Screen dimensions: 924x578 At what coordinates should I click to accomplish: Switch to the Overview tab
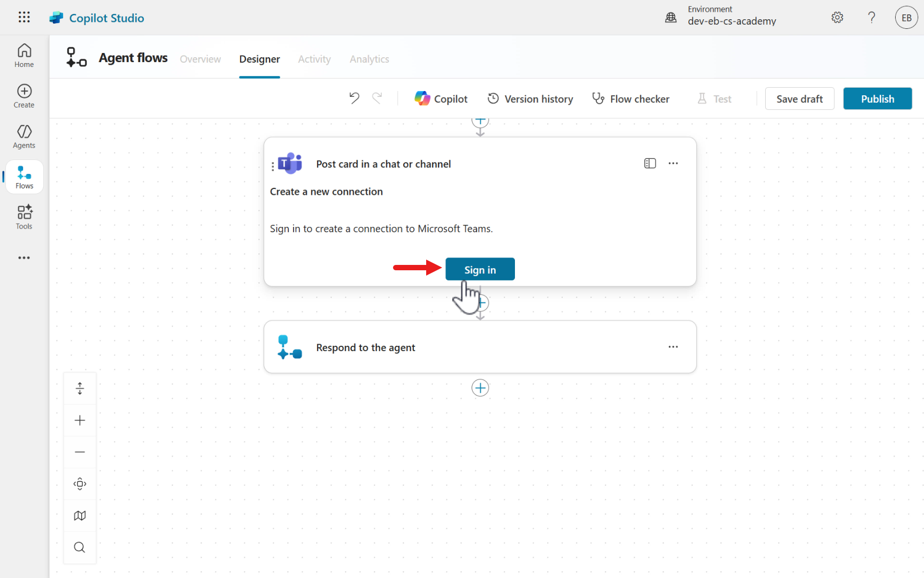click(200, 59)
